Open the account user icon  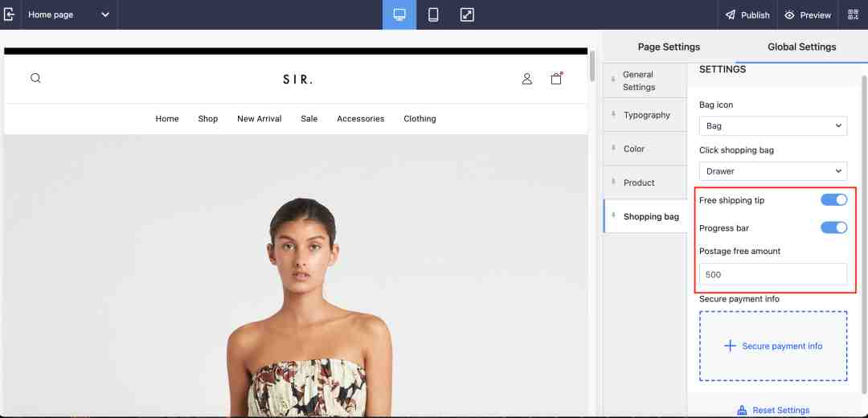pos(527,79)
